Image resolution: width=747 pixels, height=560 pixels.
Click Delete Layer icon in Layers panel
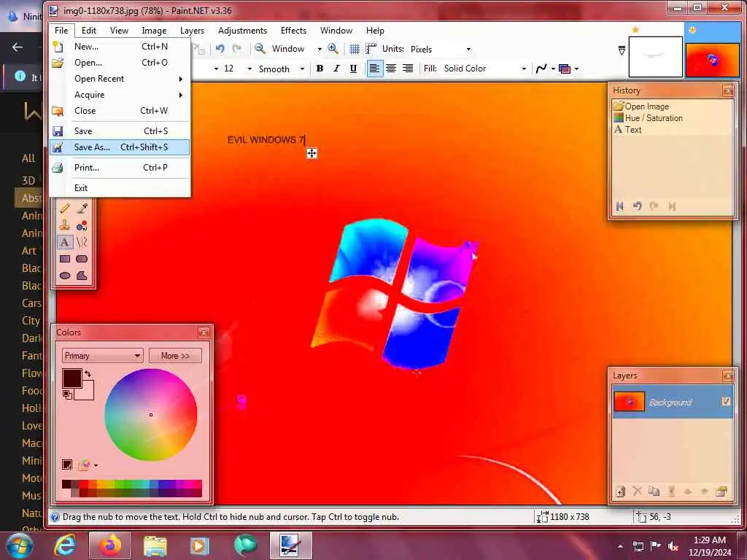coord(637,491)
